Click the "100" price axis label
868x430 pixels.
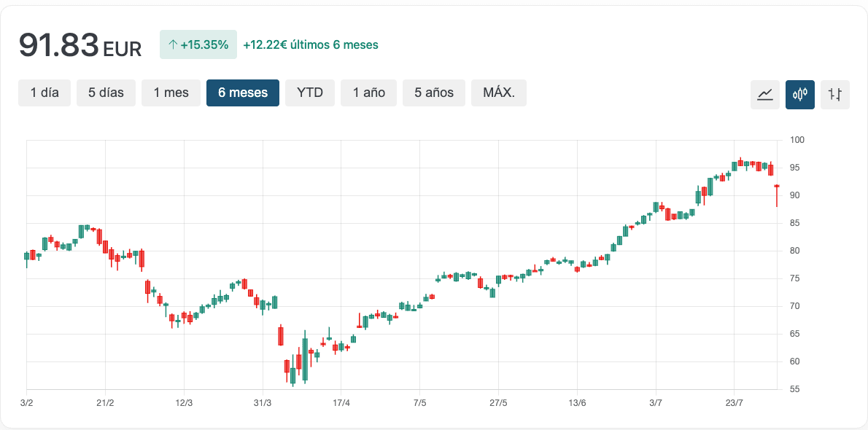pos(797,140)
